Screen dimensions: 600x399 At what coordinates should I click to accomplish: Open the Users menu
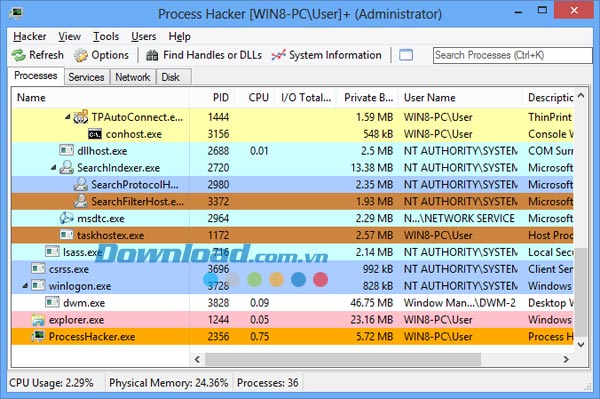point(143,36)
